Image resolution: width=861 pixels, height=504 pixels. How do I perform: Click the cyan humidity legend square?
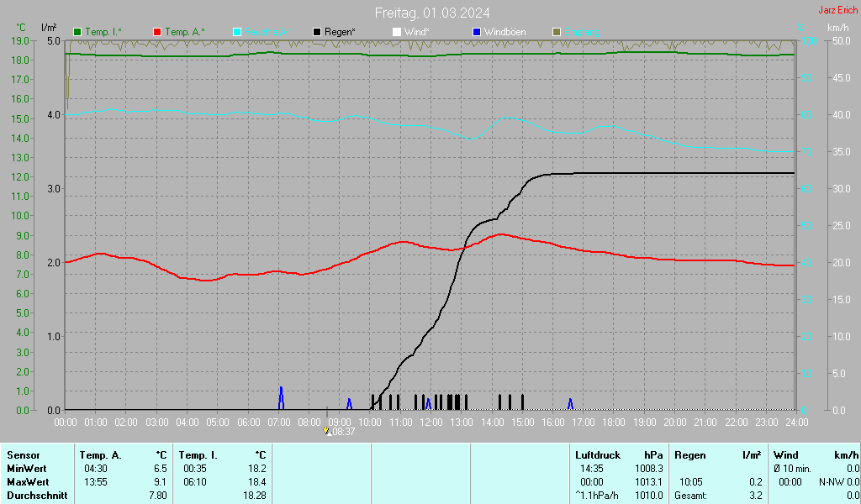[x=237, y=32]
